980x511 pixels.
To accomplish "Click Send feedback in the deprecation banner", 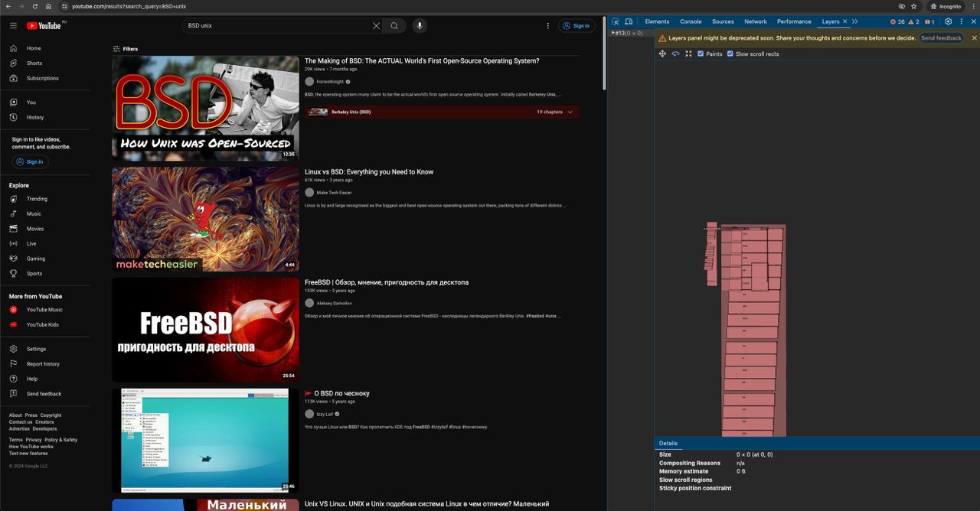I will [941, 37].
